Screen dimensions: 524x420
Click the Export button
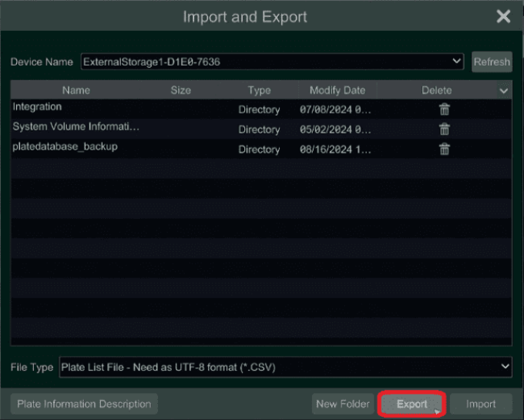point(412,404)
